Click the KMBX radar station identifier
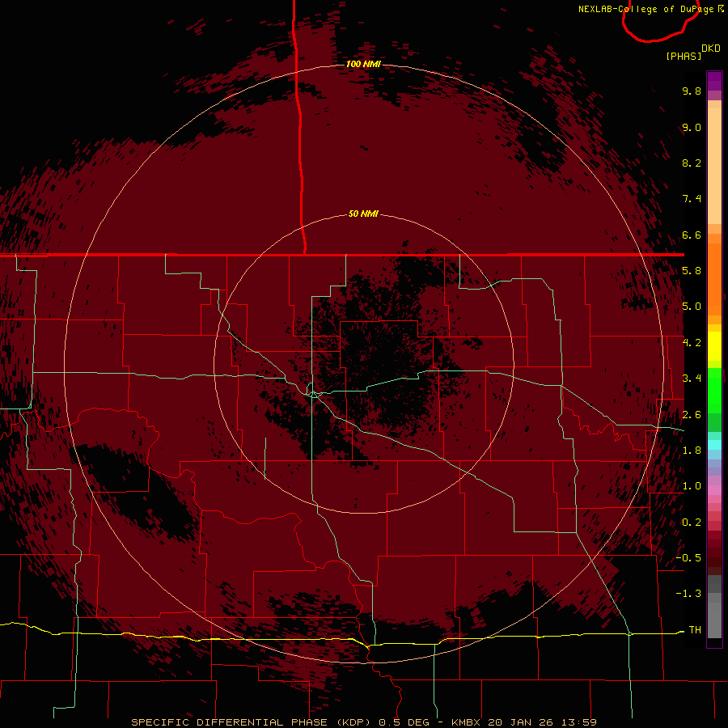The width and height of the screenshot is (728, 728). click(466, 722)
